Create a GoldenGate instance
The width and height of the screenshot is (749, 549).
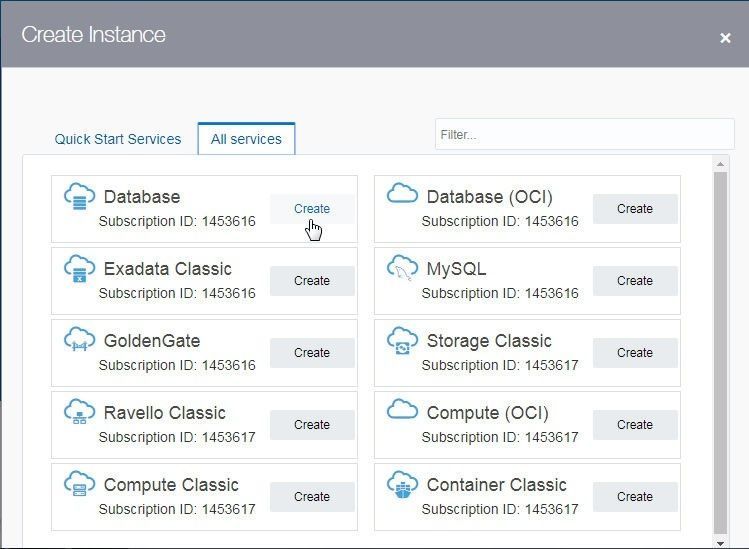tap(312, 353)
